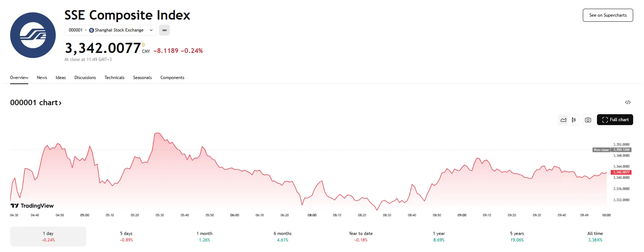The width and height of the screenshot is (644, 252).
Task: Open the Full chart view
Action: (x=615, y=120)
